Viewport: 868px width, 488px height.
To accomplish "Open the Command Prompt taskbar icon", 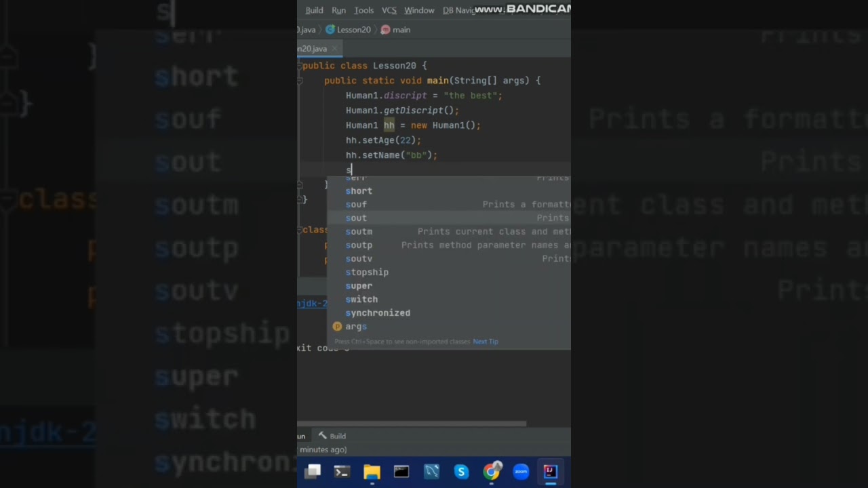I will [x=401, y=471].
